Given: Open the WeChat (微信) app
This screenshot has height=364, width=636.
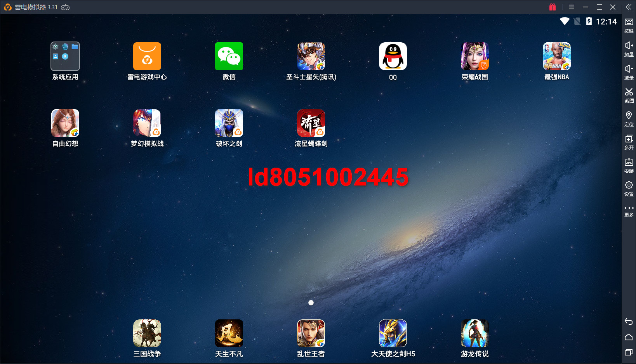Looking at the screenshot, I should pos(229,57).
